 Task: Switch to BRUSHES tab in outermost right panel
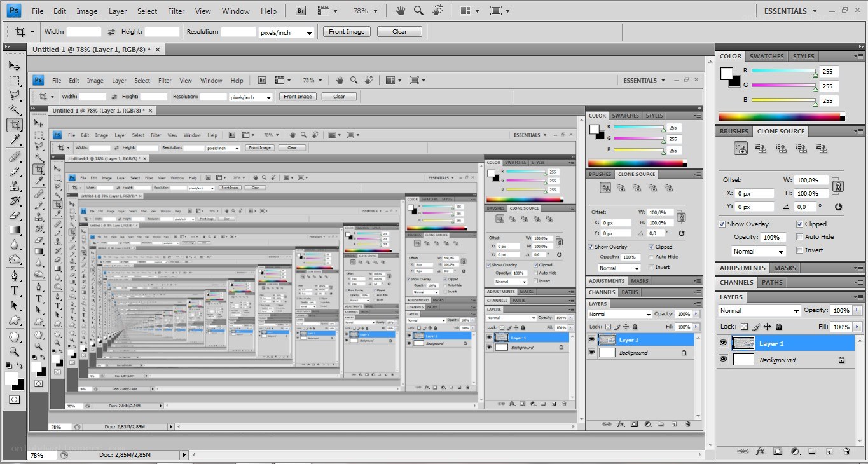pos(734,131)
